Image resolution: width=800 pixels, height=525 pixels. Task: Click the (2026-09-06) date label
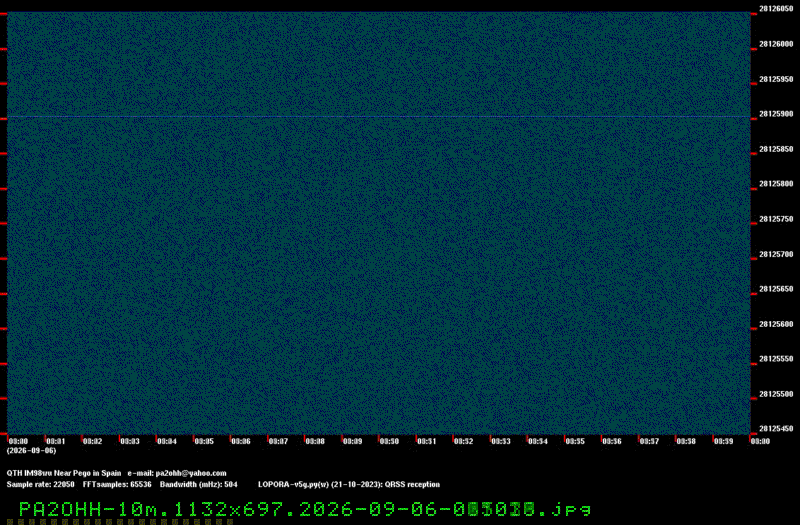point(31,451)
